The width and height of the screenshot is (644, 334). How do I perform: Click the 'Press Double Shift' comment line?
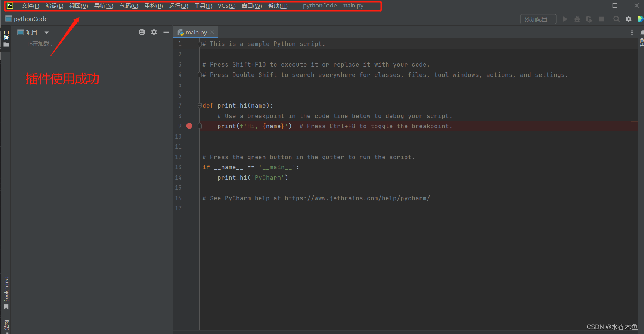click(x=385, y=75)
